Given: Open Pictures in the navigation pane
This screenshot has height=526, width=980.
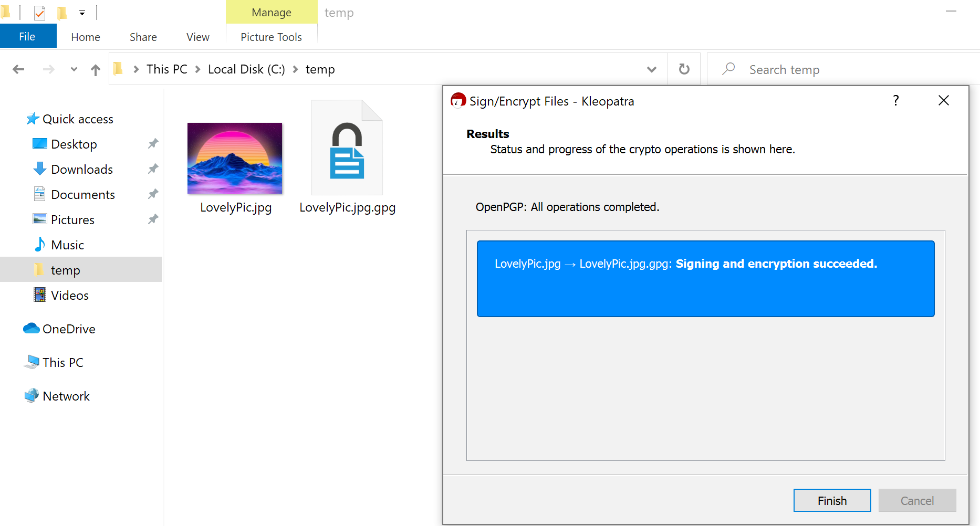Looking at the screenshot, I should [72, 220].
